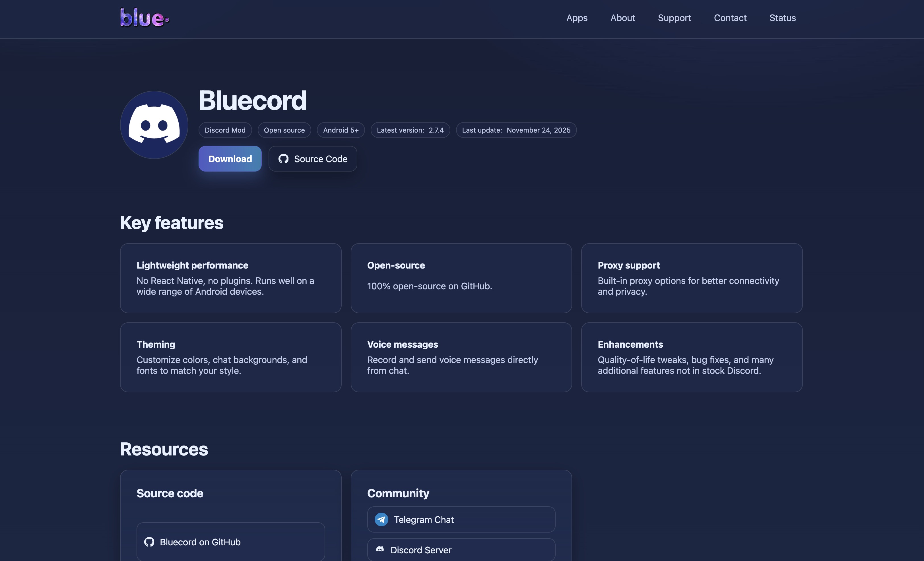Click the Open source badge
924x561 pixels.
tap(284, 130)
